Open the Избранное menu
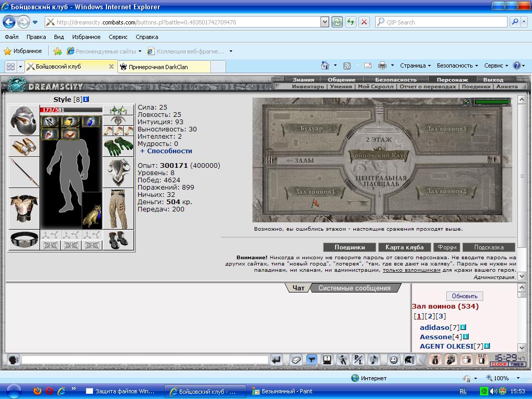This screenshot has width=532, height=399. (x=86, y=37)
